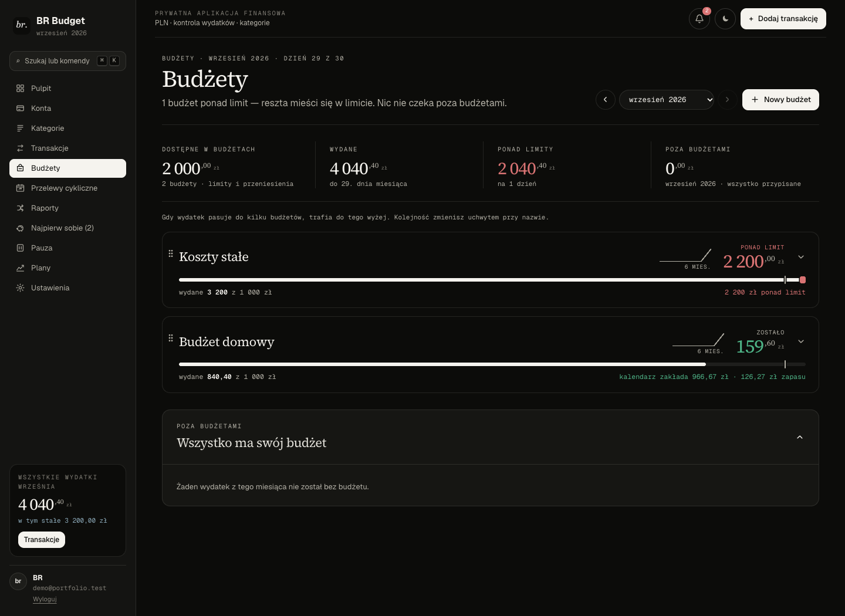Click the Najpierw sobie piggy icon
The width and height of the screenshot is (845, 616).
point(20,228)
